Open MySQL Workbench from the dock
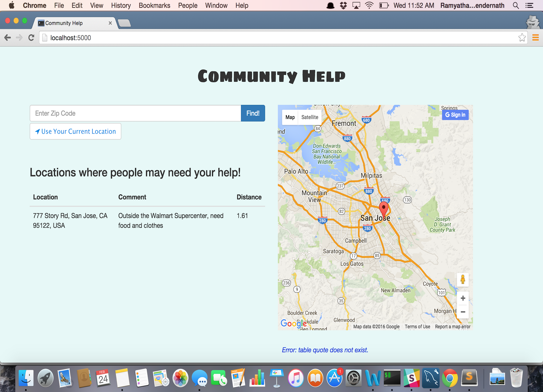This screenshot has height=392, width=543. tap(431, 378)
